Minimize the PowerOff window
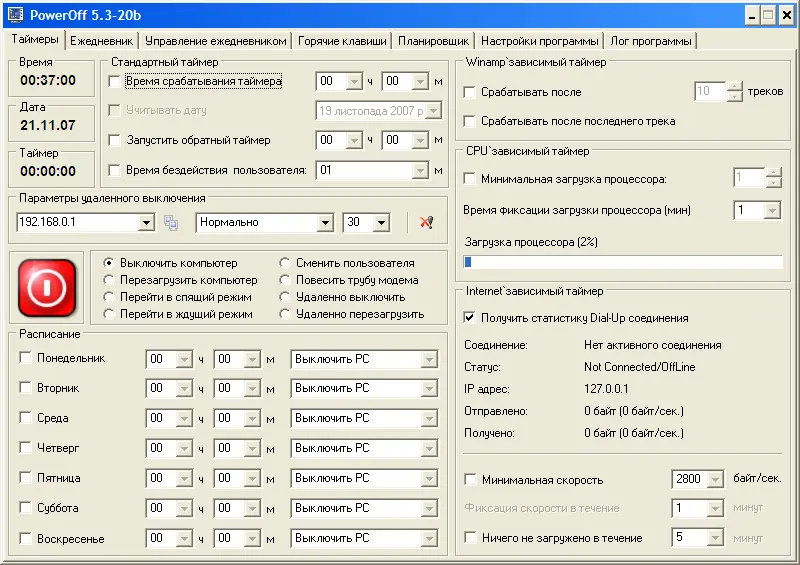Image resolution: width=800 pixels, height=565 pixels. 752,15
